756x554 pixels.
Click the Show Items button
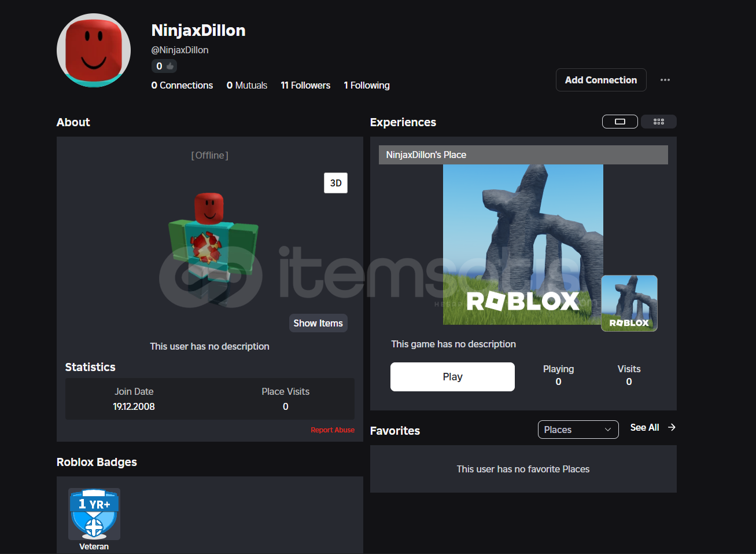pyautogui.click(x=318, y=323)
